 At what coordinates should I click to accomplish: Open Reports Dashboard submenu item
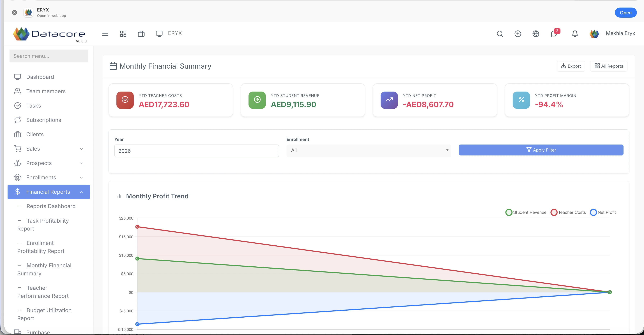51,206
